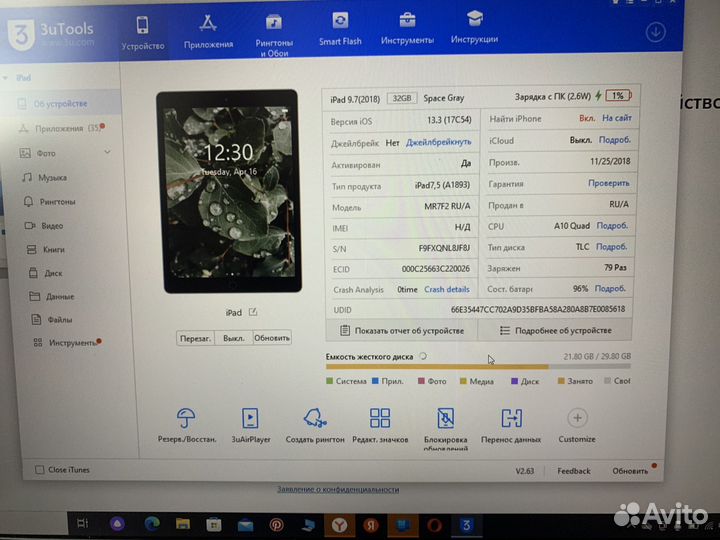Click Подроб. link for Сост. батареи
The image size is (720, 540).
coord(610,289)
